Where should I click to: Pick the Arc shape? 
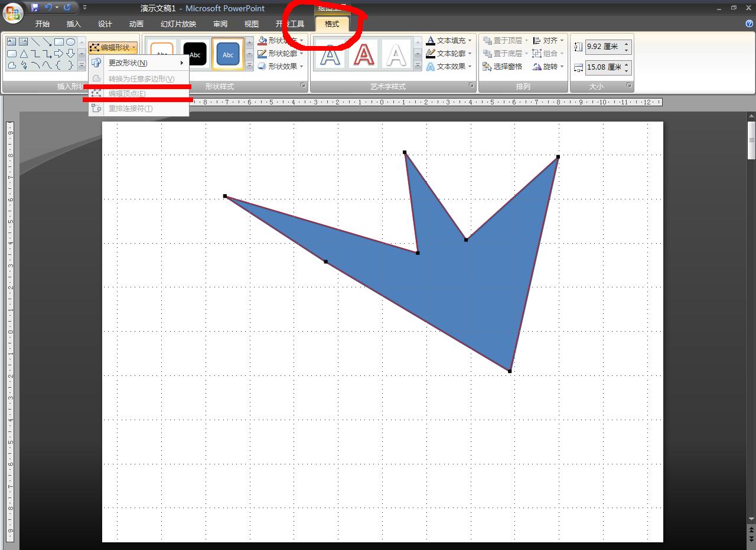[x=35, y=66]
